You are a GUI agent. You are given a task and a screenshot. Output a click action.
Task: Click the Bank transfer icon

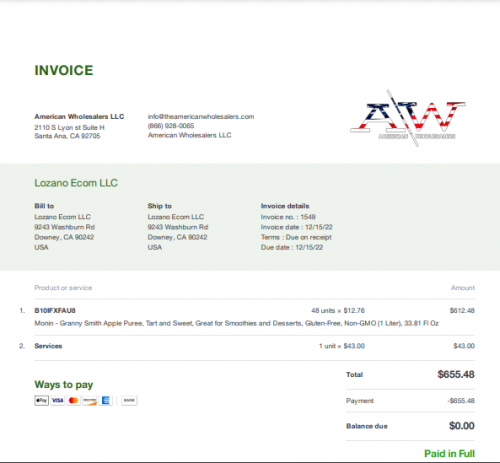(x=129, y=400)
